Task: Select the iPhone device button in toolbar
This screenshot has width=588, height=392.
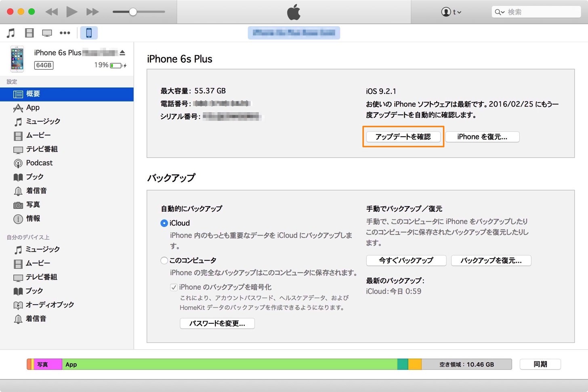Action: click(89, 33)
